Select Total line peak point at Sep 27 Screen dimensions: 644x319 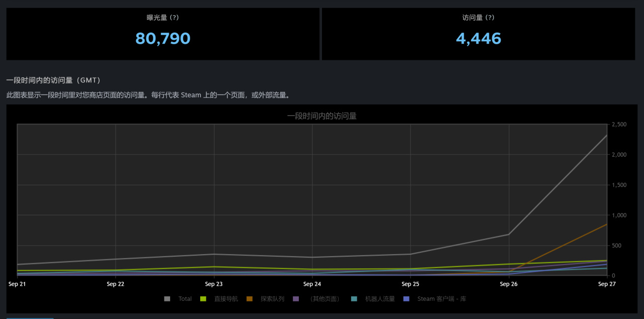coord(607,135)
